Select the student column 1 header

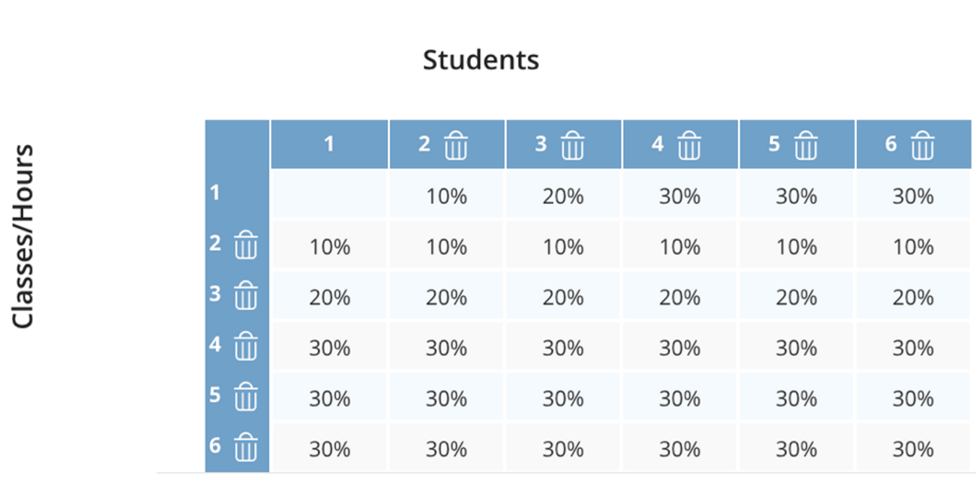[329, 144]
